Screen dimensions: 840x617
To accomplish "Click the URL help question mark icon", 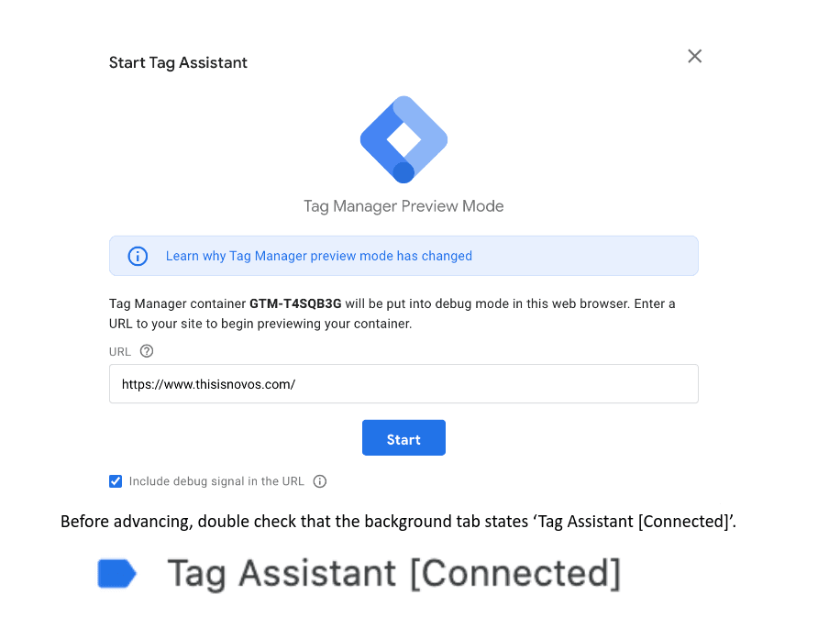I will 147,351.
